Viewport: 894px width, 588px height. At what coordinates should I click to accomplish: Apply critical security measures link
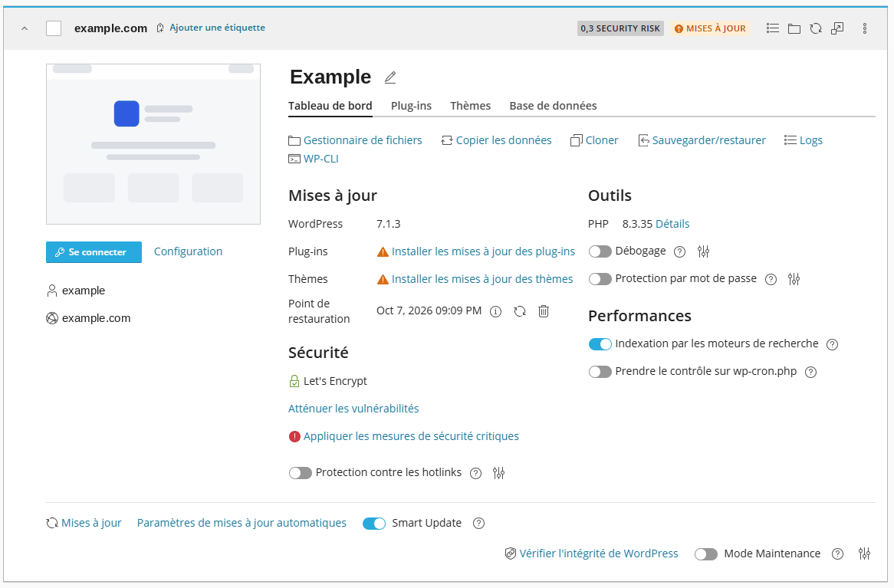pos(411,436)
